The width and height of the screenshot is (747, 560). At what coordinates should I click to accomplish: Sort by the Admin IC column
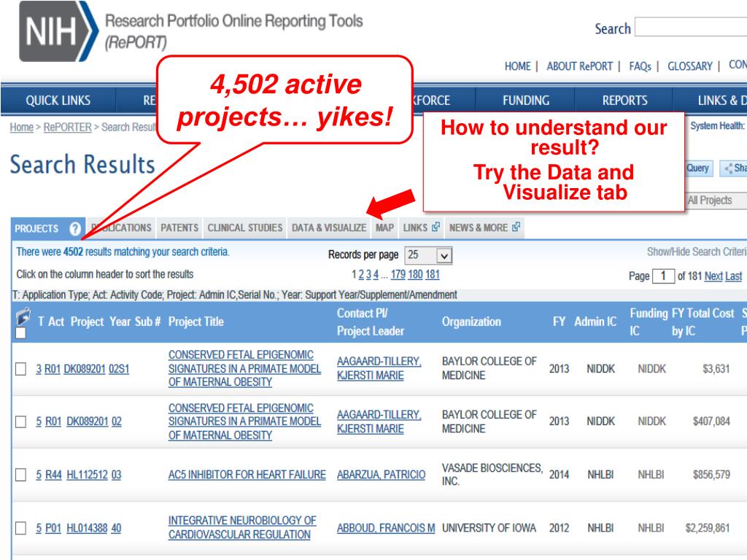[x=595, y=322]
